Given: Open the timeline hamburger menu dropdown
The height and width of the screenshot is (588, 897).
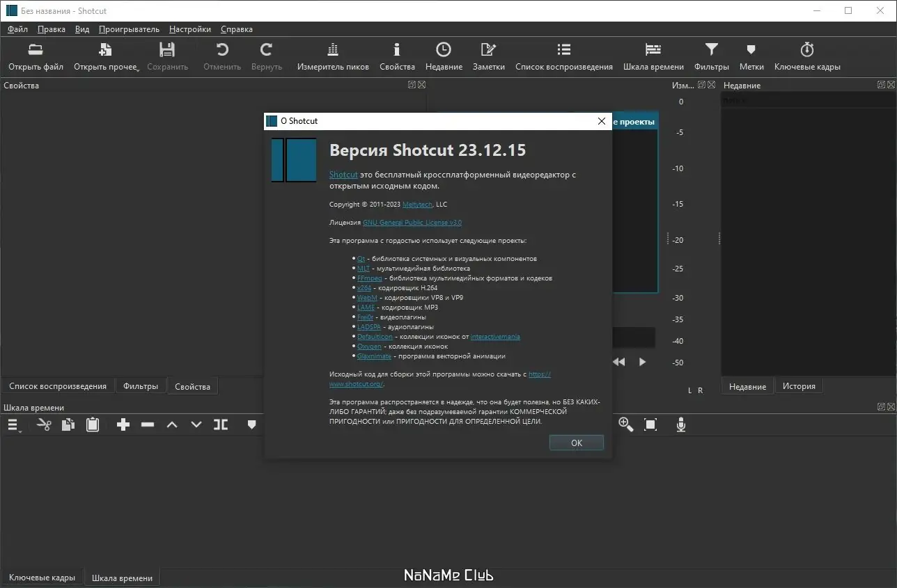Looking at the screenshot, I should click(14, 425).
